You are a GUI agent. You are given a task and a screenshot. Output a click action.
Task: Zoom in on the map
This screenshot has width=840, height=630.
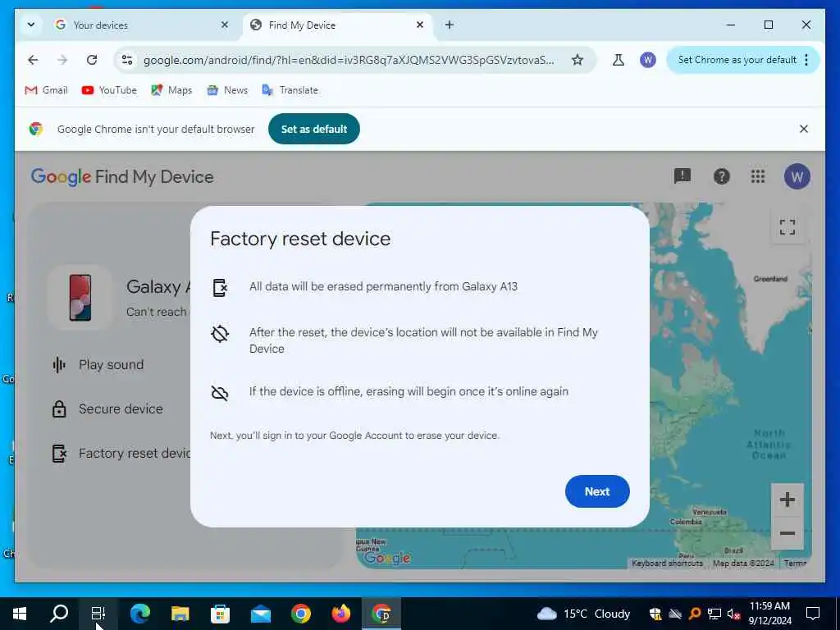click(x=787, y=500)
